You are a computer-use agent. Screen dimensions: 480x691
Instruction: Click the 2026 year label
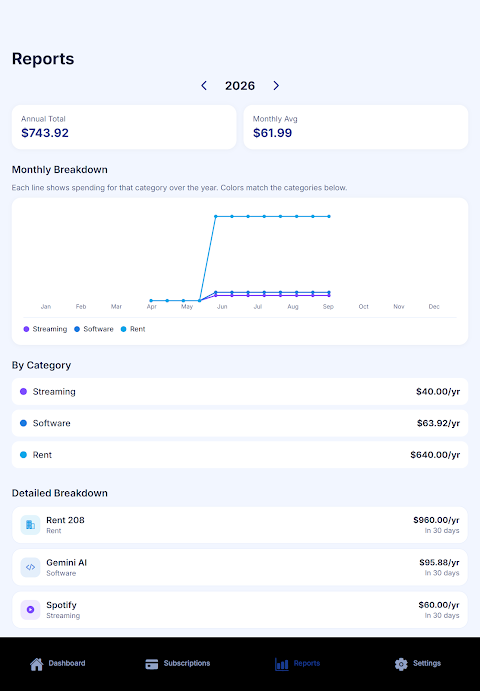(240, 85)
